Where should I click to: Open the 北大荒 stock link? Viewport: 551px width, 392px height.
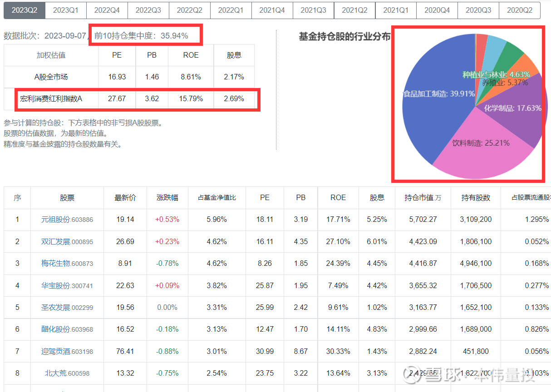tap(55, 373)
